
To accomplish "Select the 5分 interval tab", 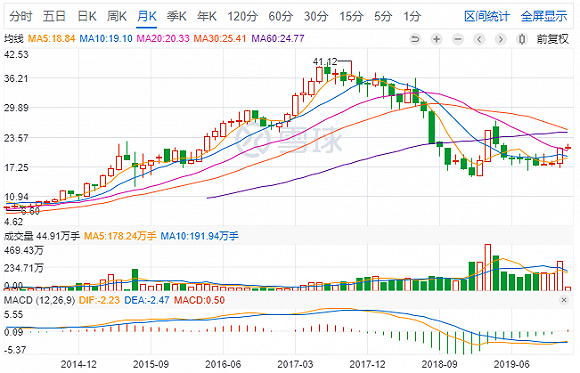I will (382, 16).
